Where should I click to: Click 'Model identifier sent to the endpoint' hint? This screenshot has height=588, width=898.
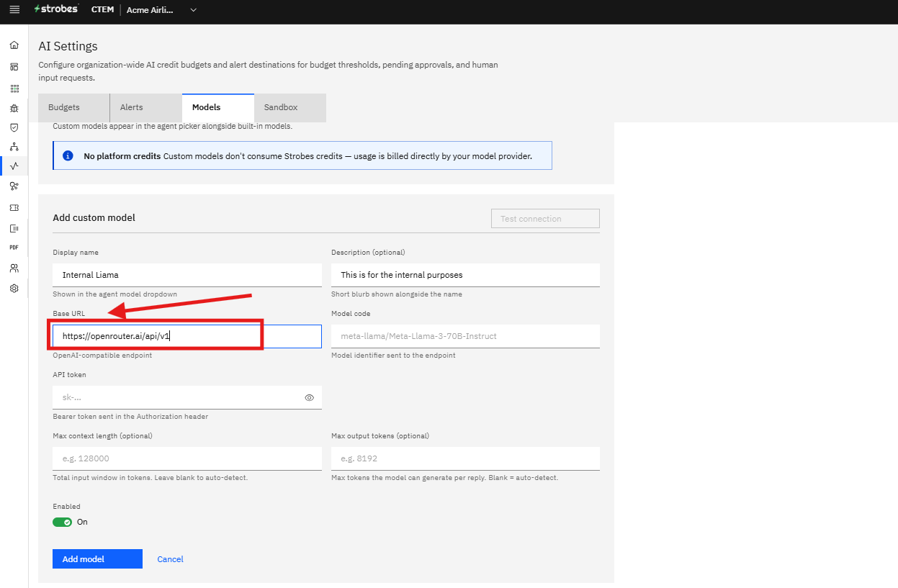393,356
